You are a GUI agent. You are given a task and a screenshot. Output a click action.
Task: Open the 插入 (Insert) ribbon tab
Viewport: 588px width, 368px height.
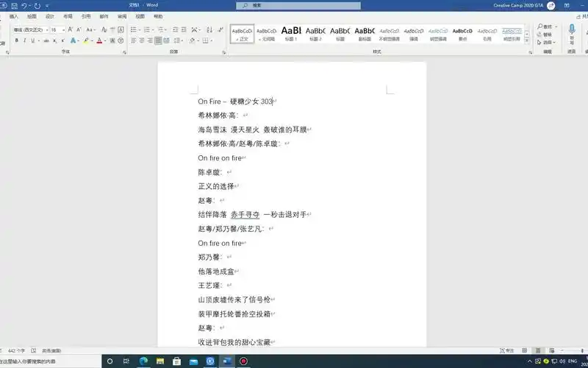[x=14, y=15]
